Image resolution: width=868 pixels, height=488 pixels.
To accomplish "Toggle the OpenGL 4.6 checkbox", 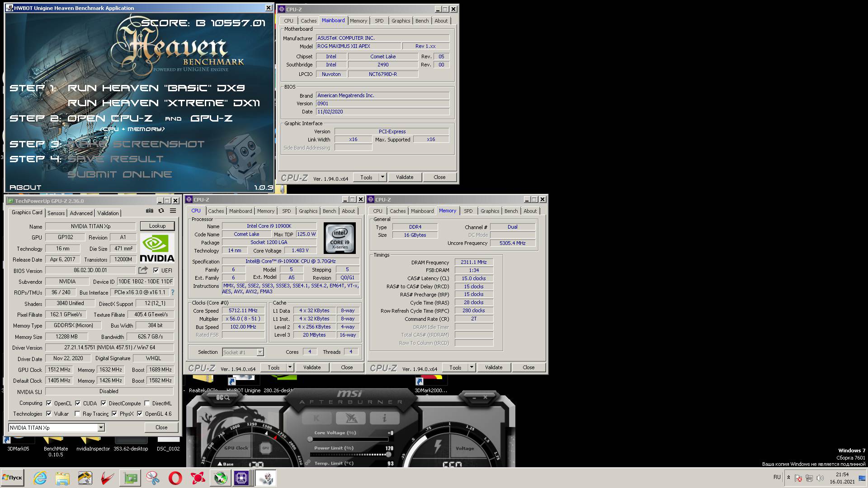I will coord(140,413).
